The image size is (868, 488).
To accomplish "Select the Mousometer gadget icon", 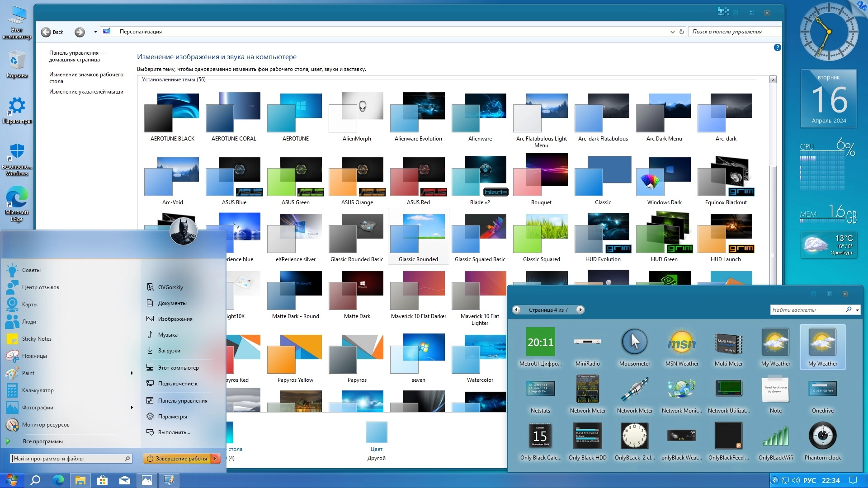I will tap(634, 342).
